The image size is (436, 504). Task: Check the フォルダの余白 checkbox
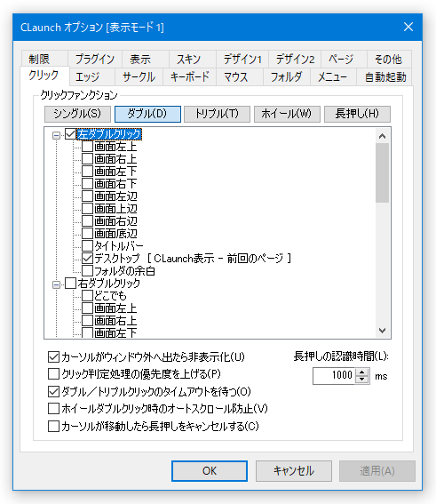coord(87,270)
